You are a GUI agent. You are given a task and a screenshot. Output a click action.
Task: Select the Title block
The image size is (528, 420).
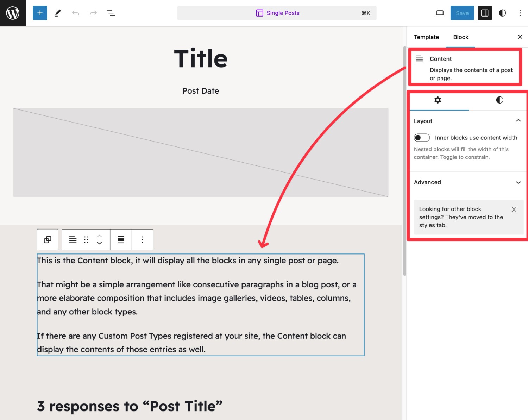[201, 58]
